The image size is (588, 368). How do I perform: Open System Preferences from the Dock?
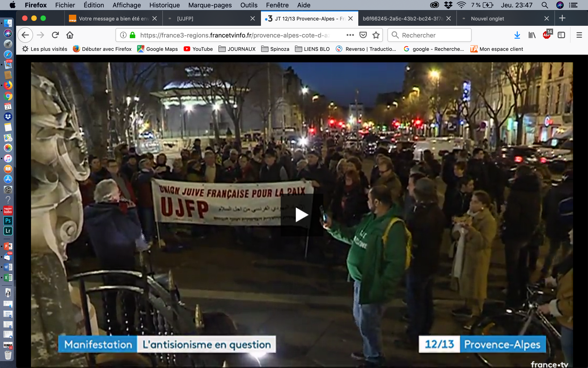8,190
